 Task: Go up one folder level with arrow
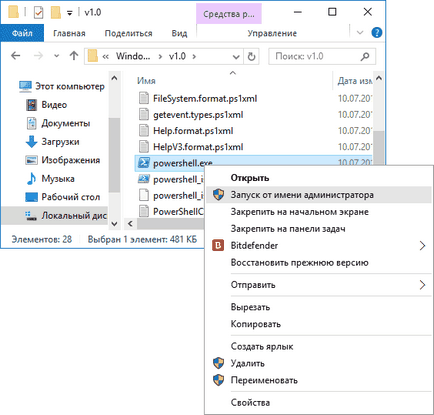click(74, 56)
